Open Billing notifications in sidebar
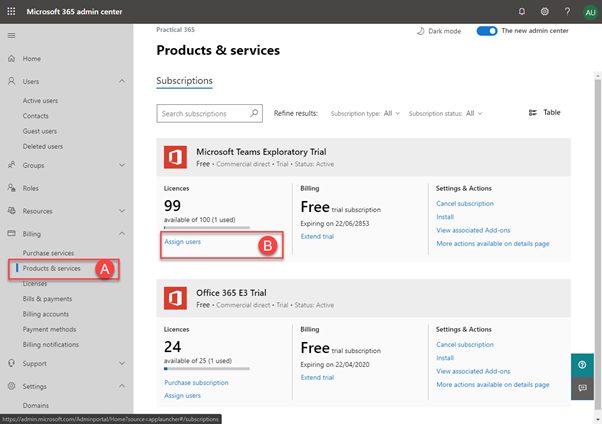This screenshot has height=424, width=602. tap(51, 344)
